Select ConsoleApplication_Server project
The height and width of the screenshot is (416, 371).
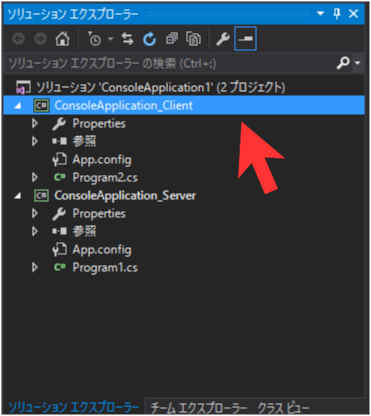point(125,196)
